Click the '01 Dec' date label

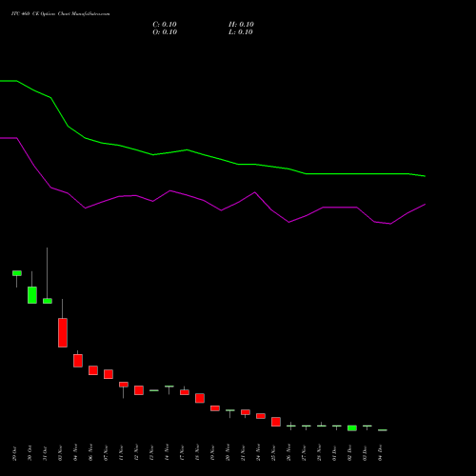click(x=334, y=453)
